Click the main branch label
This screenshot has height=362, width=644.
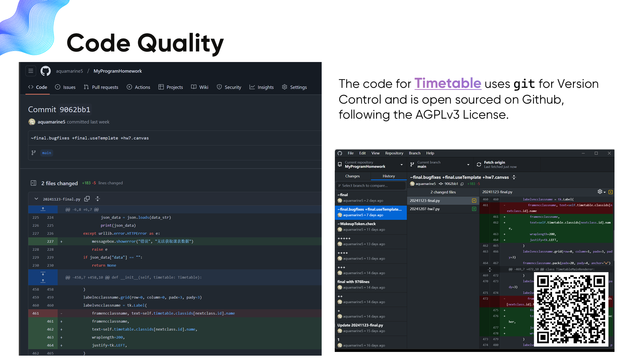click(47, 153)
